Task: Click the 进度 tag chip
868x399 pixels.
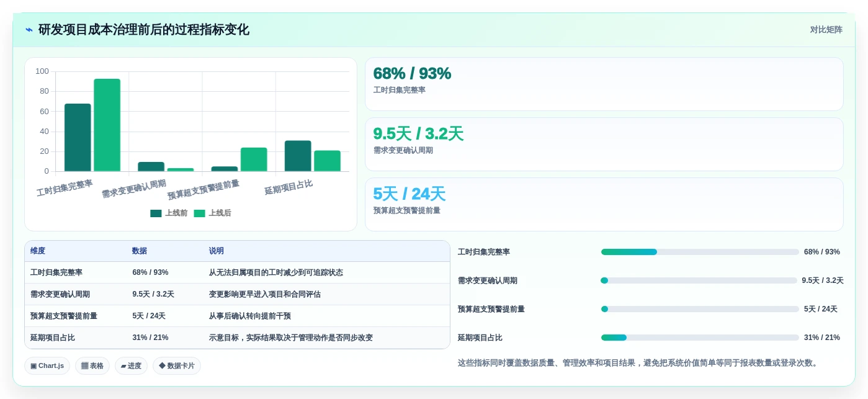Action: [x=131, y=366]
